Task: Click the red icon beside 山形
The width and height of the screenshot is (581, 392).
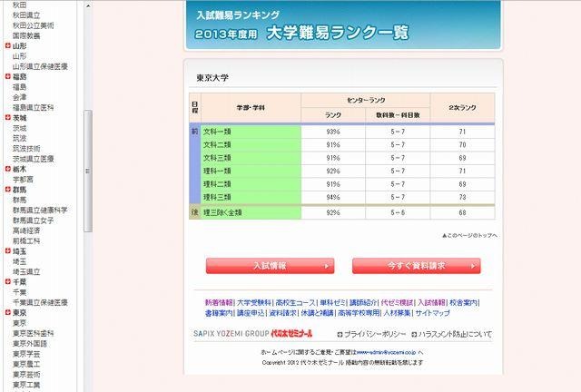Action: pos(7,44)
